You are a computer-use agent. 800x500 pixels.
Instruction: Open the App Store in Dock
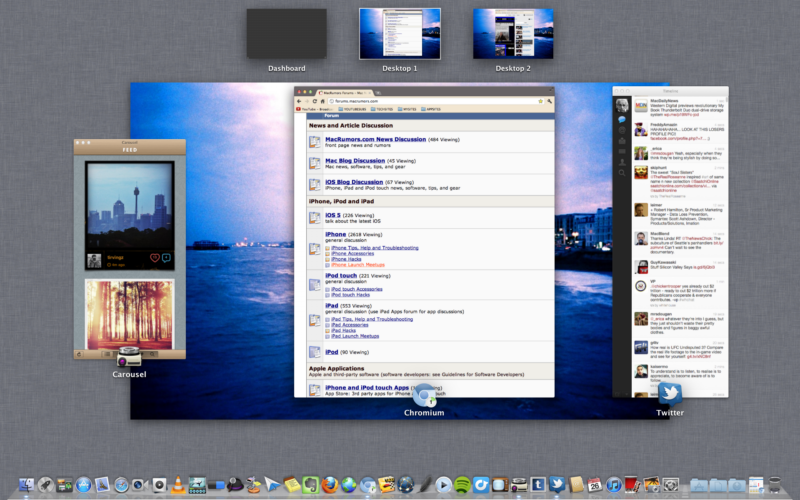(x=83, y=485)
